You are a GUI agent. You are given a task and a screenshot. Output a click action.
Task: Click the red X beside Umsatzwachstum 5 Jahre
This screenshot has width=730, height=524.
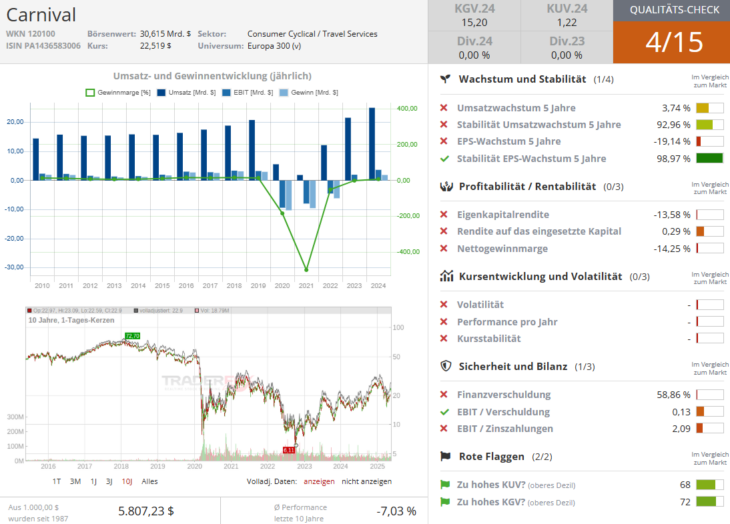[444, 108]
